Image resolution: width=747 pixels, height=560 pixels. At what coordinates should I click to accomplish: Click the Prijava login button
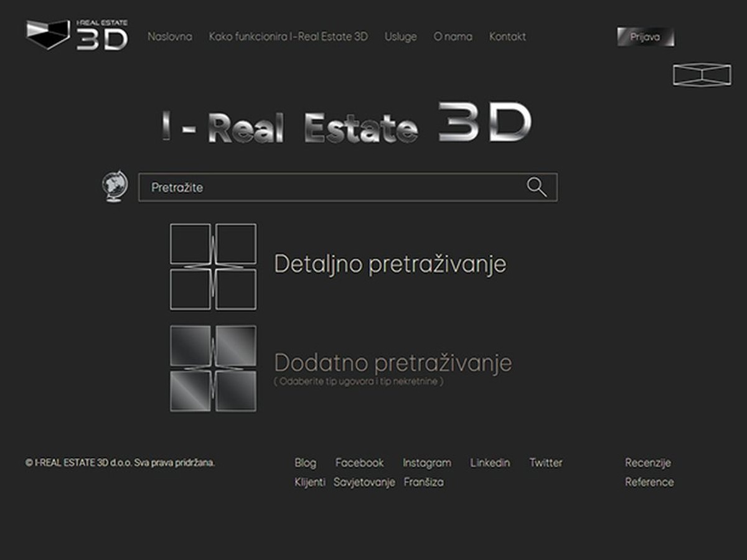(x=645, y=37)
